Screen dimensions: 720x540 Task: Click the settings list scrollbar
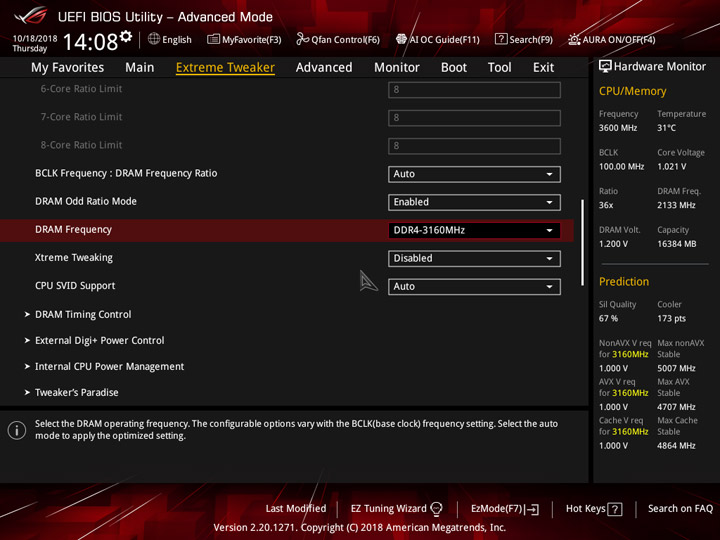click(x=583, y=242)
